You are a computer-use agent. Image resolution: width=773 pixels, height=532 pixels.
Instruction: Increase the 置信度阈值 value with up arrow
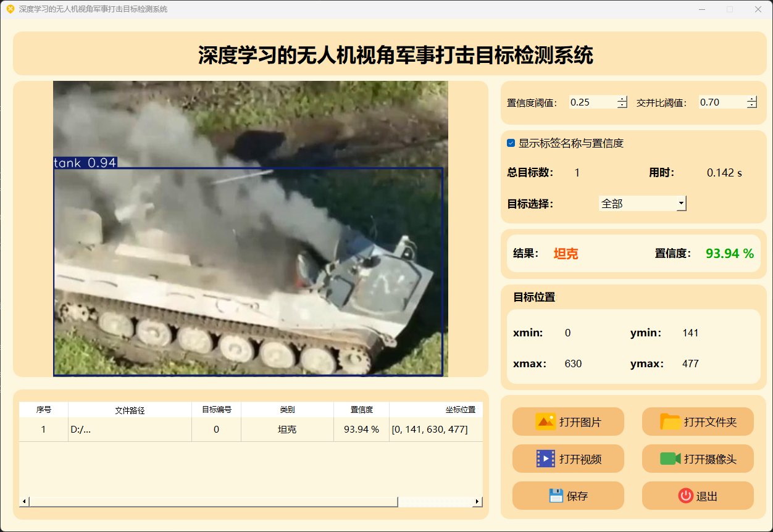pos(622,99)
